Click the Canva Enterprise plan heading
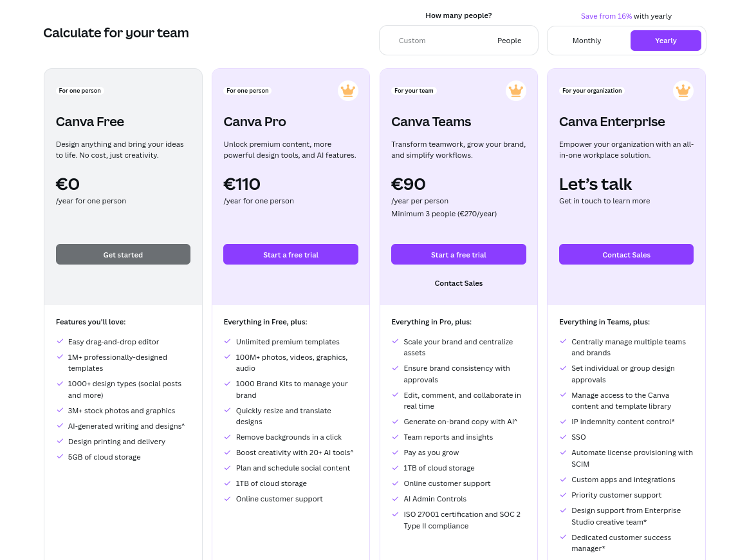 tap(612, 122)
